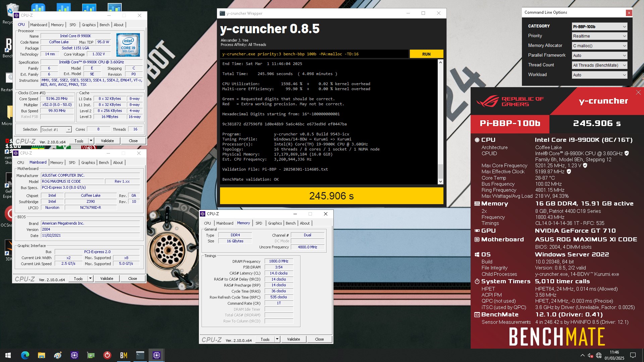This screenshot has height=362, width=644.
Task: Open Bench tab in CPU-Z CPU window
Action: [105, 25]
